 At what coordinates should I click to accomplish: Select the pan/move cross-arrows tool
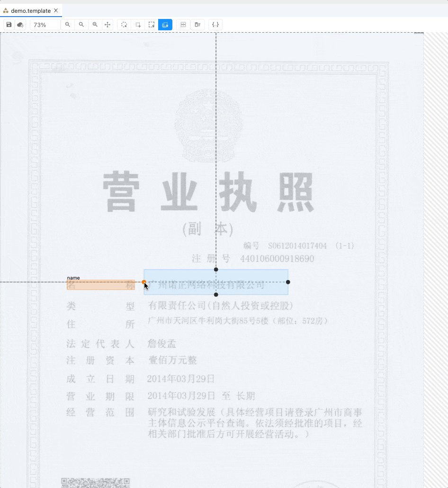click(x=108, y=25)
